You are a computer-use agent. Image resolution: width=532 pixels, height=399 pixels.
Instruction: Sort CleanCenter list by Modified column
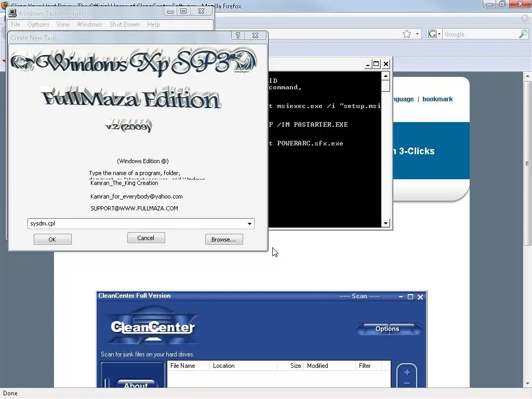(329, 366)
